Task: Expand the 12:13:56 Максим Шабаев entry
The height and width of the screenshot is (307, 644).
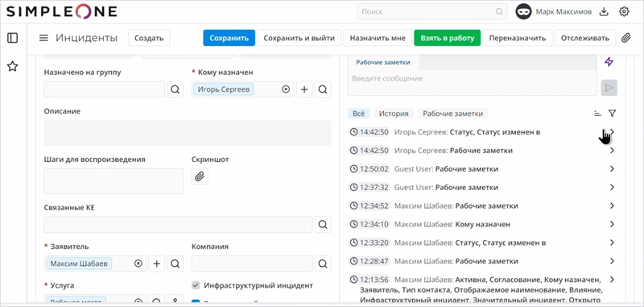Action: (612, 280)
